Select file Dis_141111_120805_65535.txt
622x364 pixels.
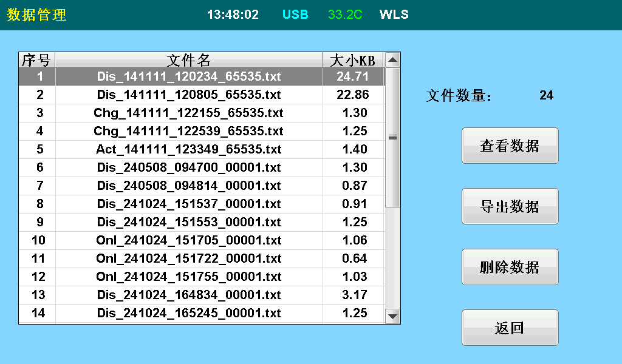tap(189, 95)
